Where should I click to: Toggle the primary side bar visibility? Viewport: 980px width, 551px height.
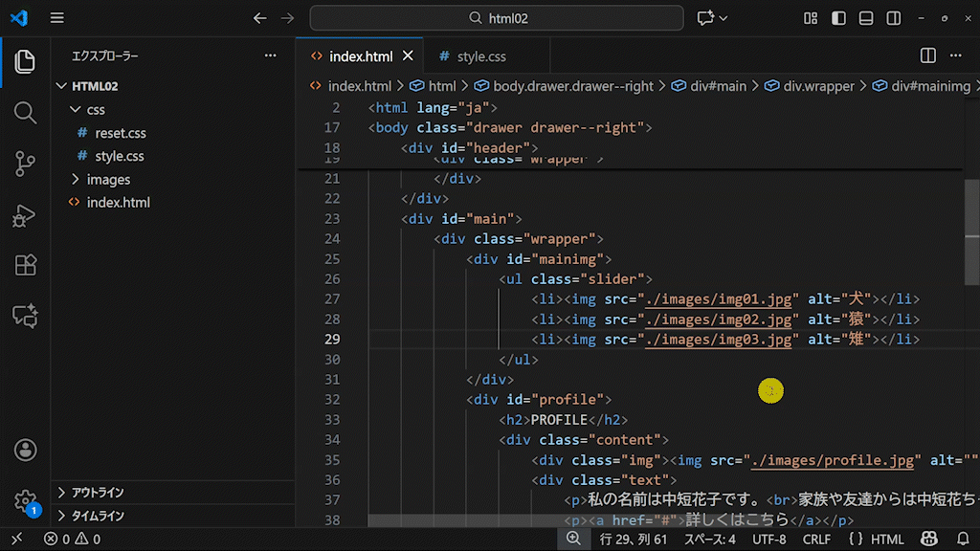click(838, 18)
